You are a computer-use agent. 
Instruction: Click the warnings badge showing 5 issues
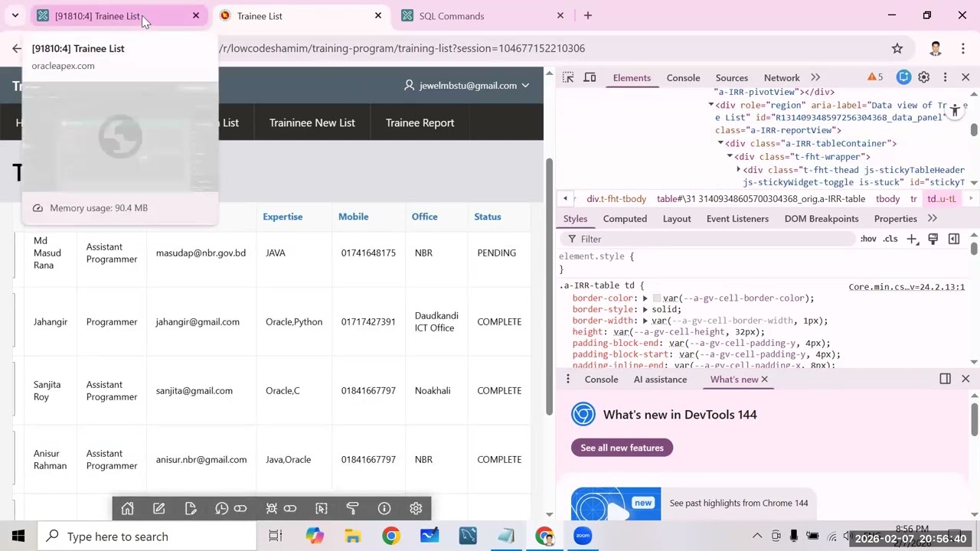875,77
